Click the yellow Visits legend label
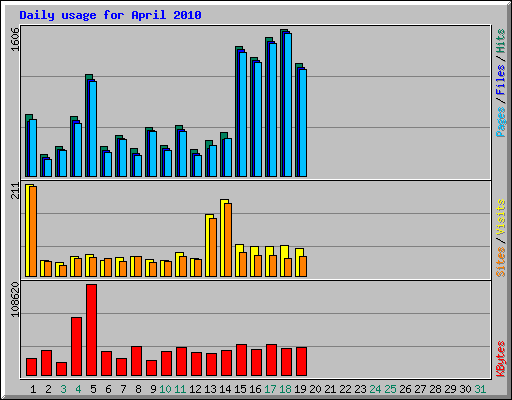 click(500, 218)
